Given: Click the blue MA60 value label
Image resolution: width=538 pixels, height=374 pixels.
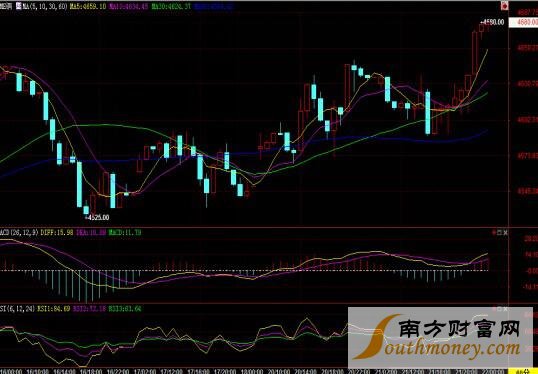Looking at the screenshot, I should [x=214, y=6].
